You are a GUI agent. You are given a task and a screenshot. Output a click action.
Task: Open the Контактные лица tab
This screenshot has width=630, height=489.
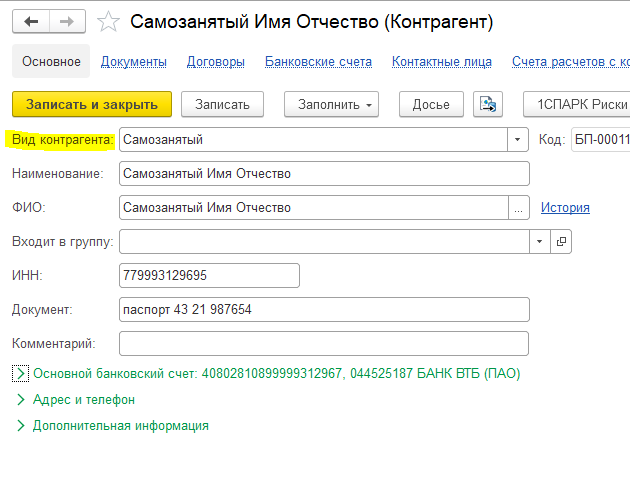click(x=442, y=61)
